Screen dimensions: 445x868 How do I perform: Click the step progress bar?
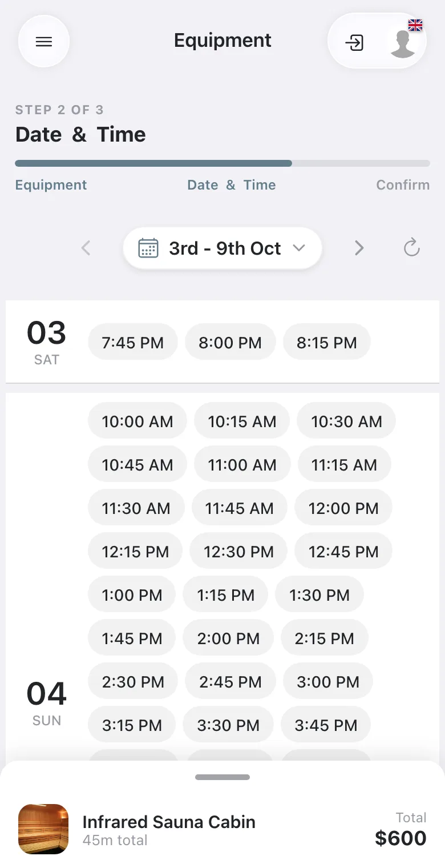pyautogui.click(x=222, y=163)
